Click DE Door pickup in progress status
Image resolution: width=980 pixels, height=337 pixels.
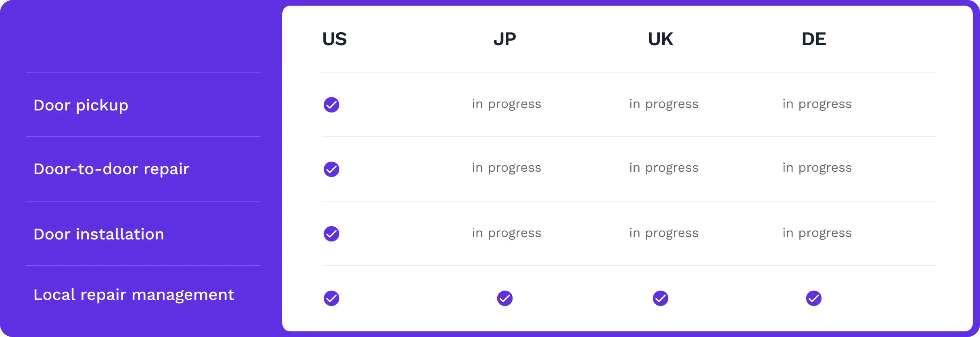pyautogui.click(x=817, y=104)
